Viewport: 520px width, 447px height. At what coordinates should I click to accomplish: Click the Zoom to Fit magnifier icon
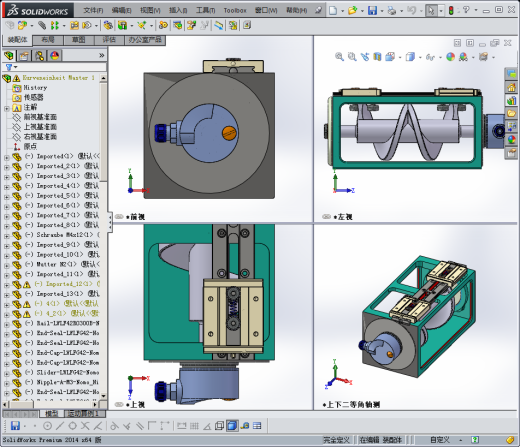pyautogui.click(x=339, y=57)
